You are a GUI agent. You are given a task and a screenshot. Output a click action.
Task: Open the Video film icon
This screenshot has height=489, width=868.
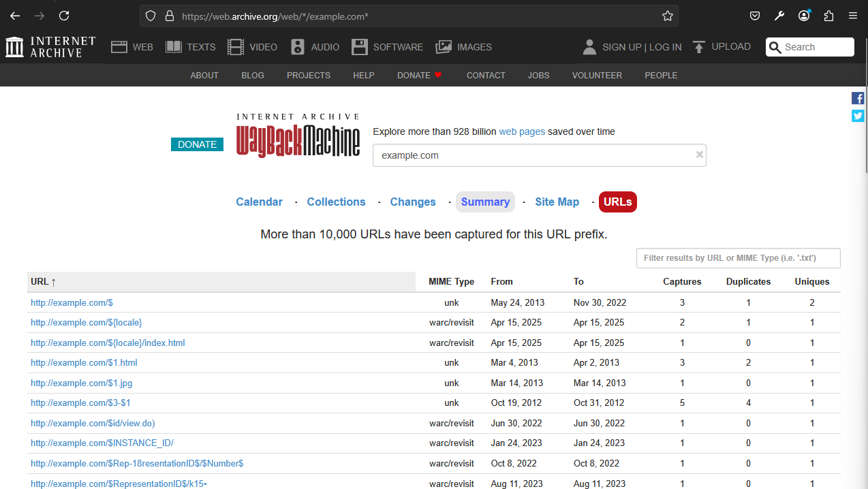point(236,47)
